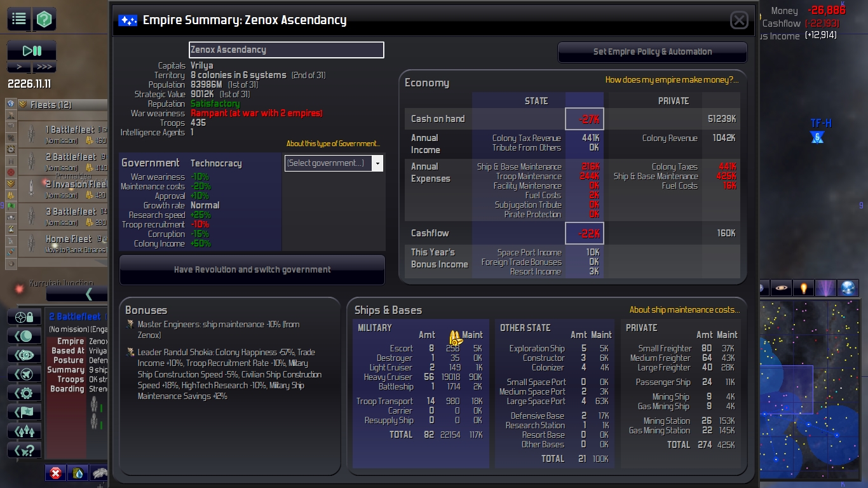Select the fleets chevron icon in sidebar

[x=10, y=184]
